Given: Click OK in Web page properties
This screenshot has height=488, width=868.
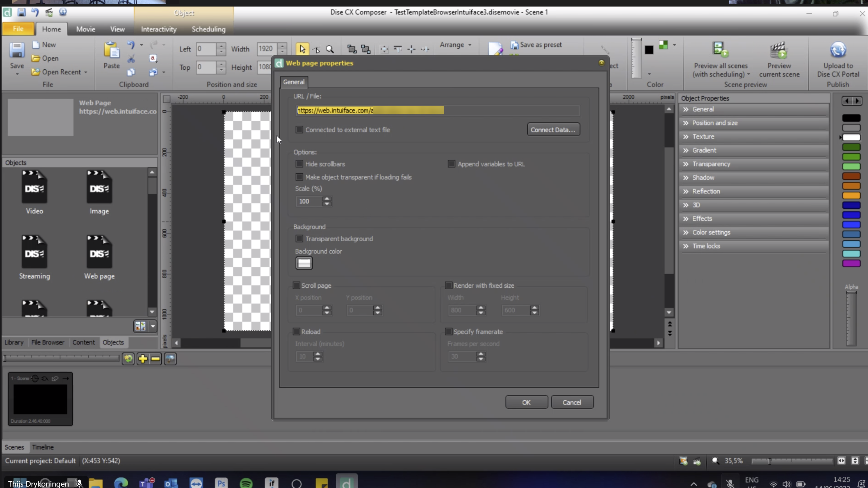Looking at the screenshot, I should click(x=526, y=402).
